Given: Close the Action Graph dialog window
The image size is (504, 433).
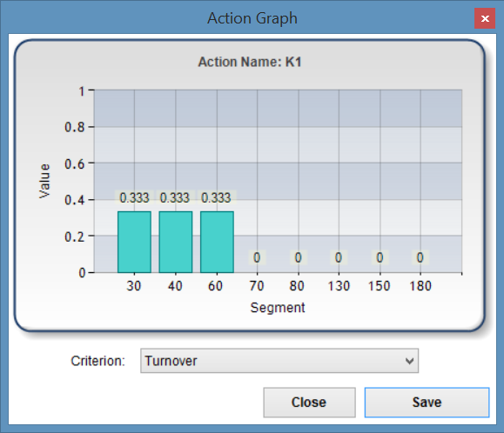Looking at the screenshot, I should (x=485, y=18).
